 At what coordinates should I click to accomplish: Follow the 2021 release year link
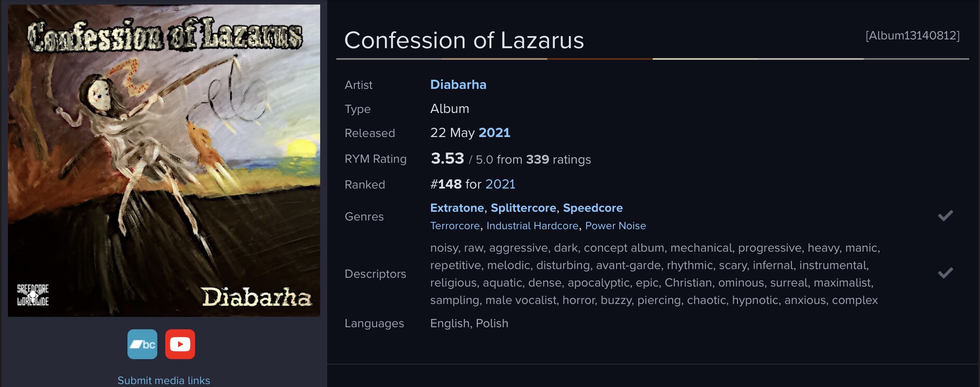coord(494,133)
